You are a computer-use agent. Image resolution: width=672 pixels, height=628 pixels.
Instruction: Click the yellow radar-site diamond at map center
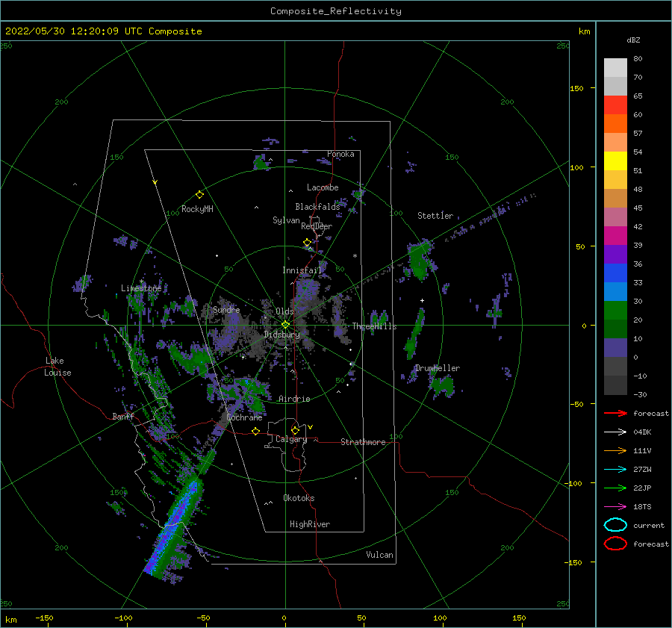click(x=285, y=325)
